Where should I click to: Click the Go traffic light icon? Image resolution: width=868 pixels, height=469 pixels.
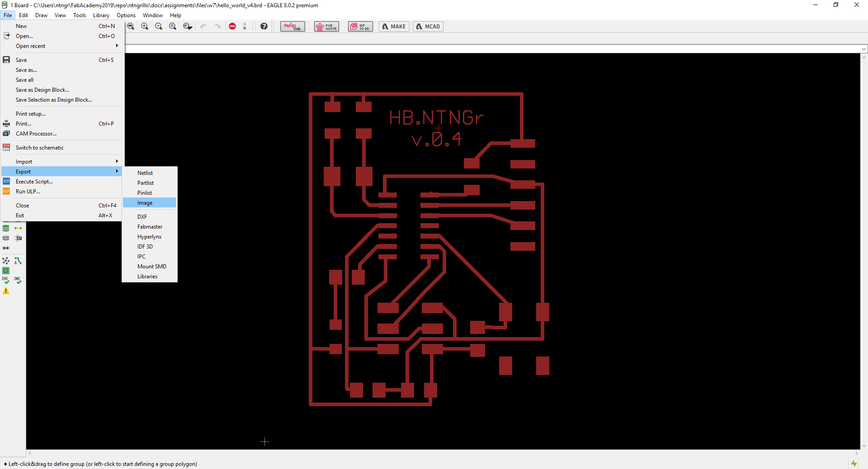click(x=245, y=26)
